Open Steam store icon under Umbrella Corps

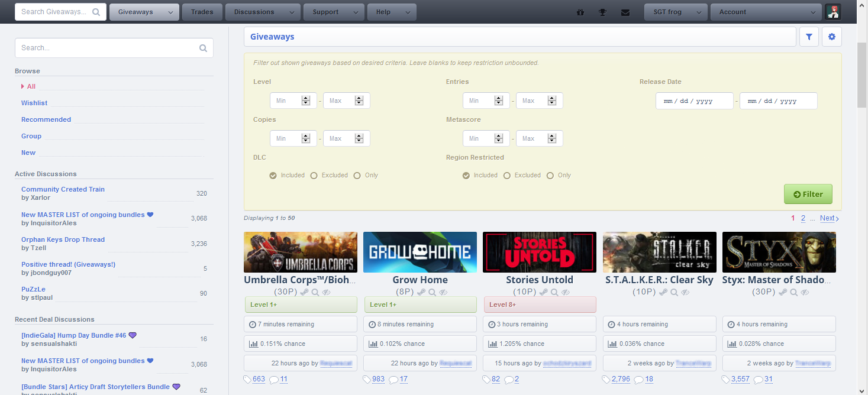pos(304,292)
